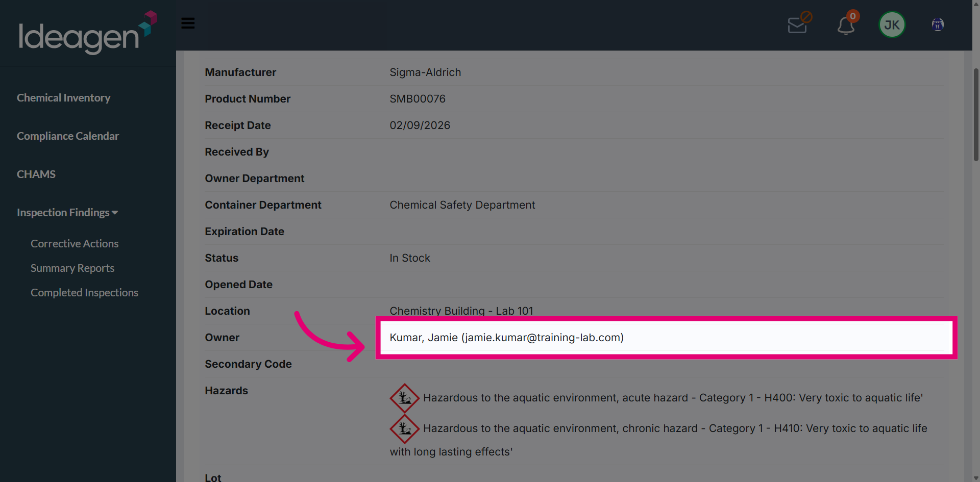Viewport: 980px width, 482px height.
Task: Open CHAMS in the sidebar
Action: pos(36,174)
